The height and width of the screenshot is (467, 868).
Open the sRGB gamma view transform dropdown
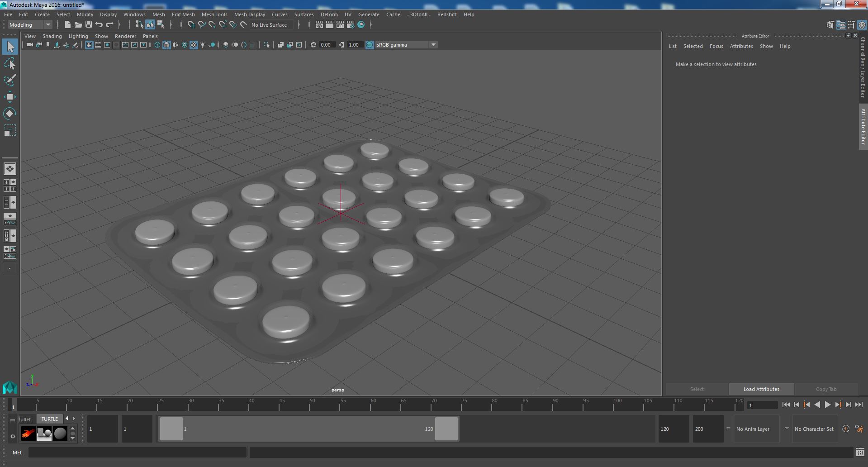(406, 45)
